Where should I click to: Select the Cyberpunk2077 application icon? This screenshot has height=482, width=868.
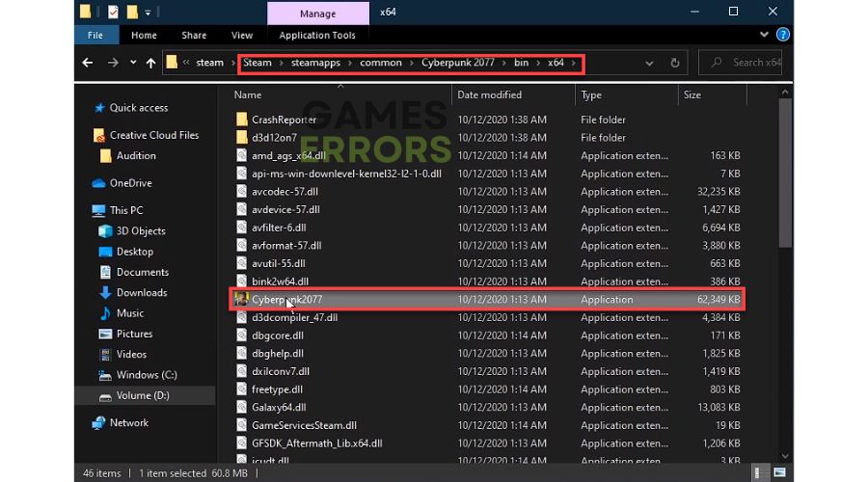pos(241,300)
